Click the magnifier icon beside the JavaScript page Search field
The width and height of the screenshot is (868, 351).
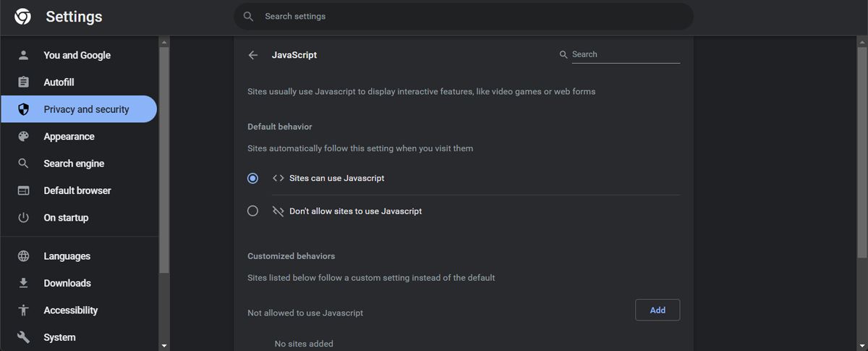[563, 54]
